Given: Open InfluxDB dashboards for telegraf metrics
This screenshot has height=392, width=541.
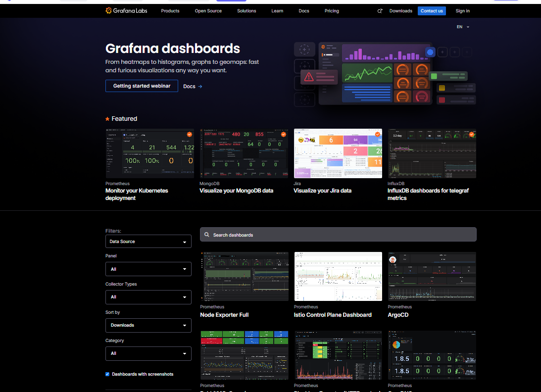Looking at the screenshot, I should 428,195.
